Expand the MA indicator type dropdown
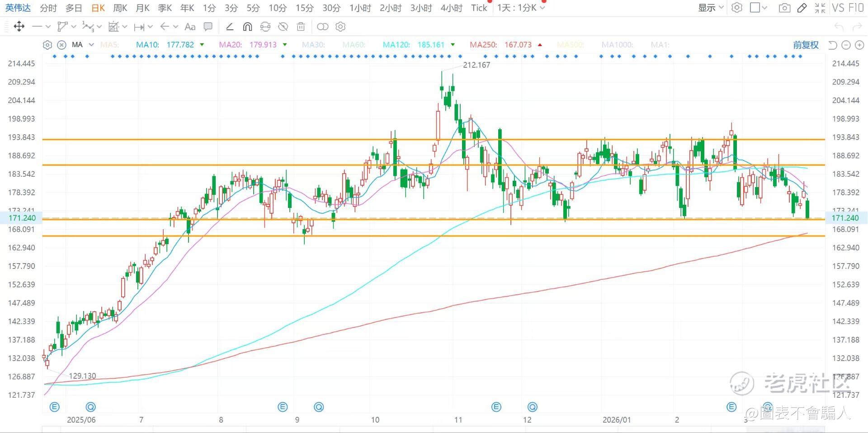The height and width of the screenshot is (433, 868). coord(91,45)
